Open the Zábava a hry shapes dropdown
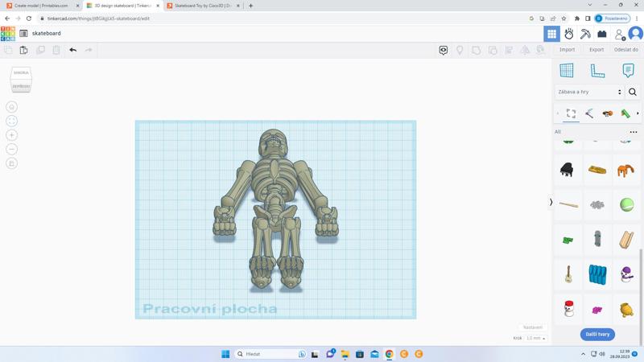644x362 pixels. 589,92
